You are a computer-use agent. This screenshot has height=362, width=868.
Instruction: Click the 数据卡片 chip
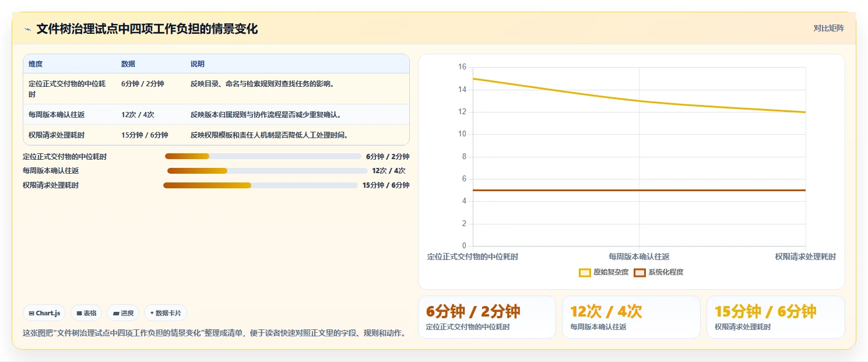tap(166, 313)
